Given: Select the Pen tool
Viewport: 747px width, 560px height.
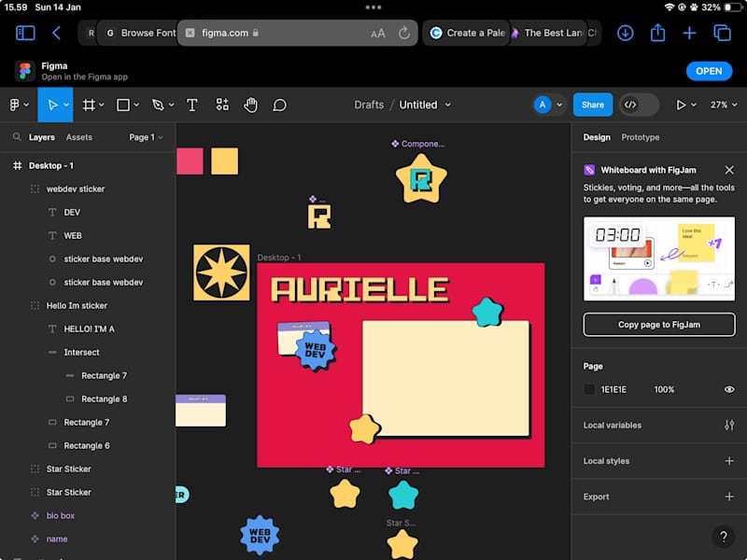Looking at the screenshot, I should [158, 105].
